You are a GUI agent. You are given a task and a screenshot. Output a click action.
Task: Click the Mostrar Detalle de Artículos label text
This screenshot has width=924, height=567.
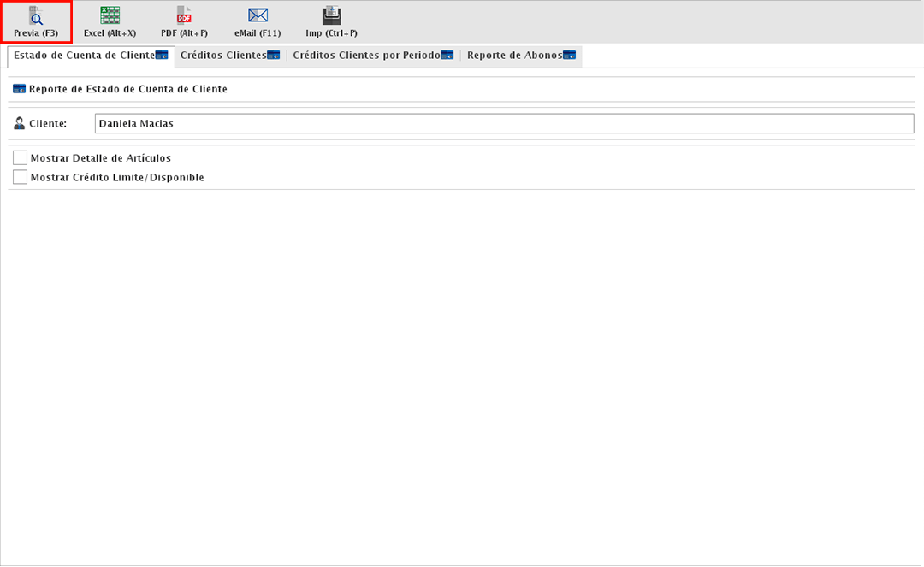[x=100, y=158]
